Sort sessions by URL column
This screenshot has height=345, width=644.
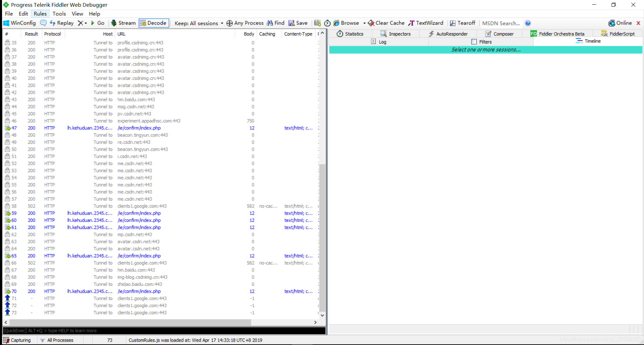(x=175, y=34)
